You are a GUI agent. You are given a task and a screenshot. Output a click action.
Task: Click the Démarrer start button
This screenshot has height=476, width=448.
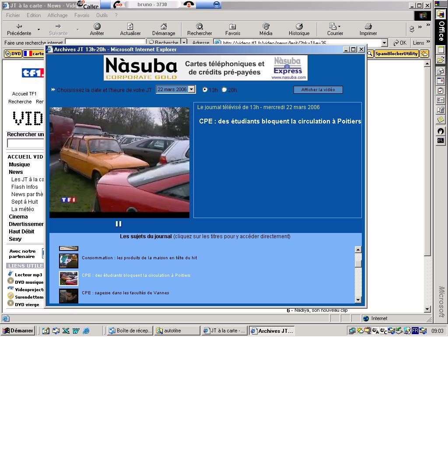click(x=18, y=331)
